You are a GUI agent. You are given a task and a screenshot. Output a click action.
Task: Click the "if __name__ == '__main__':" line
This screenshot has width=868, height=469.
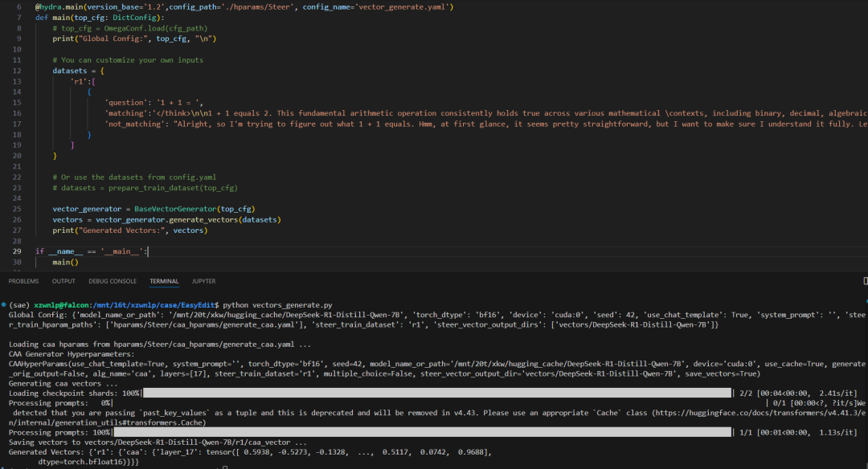coord(92,251)
